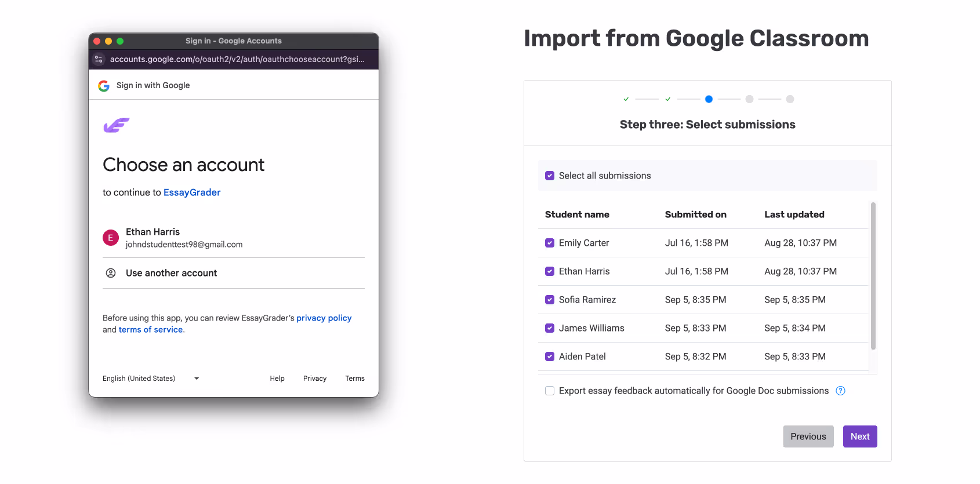Image resolution: width=980 pixels, height=484 pixels.
Task: Click the active blue step three dot
Action: (x=709, y=99)
